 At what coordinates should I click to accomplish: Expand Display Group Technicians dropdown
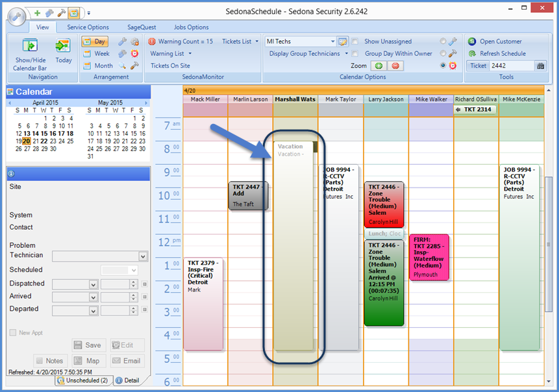[346, 54]
